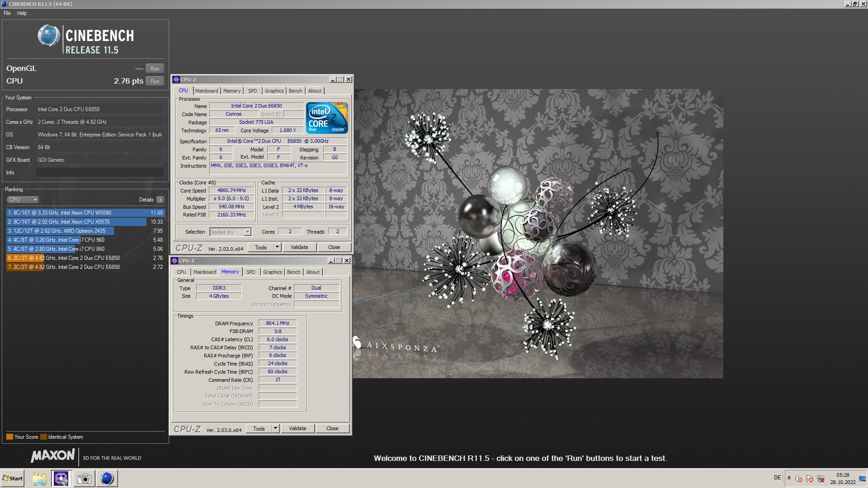Restore down the Cinebench main window
This screenshot has width=868, height=488.
coord(855,4)
